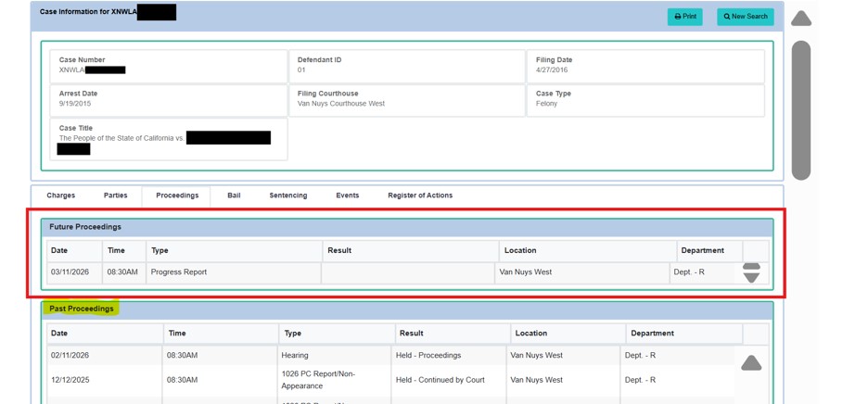This screenshot has height=404, width=868.
Task: Start a New Search
Action: tap(745, 17)
